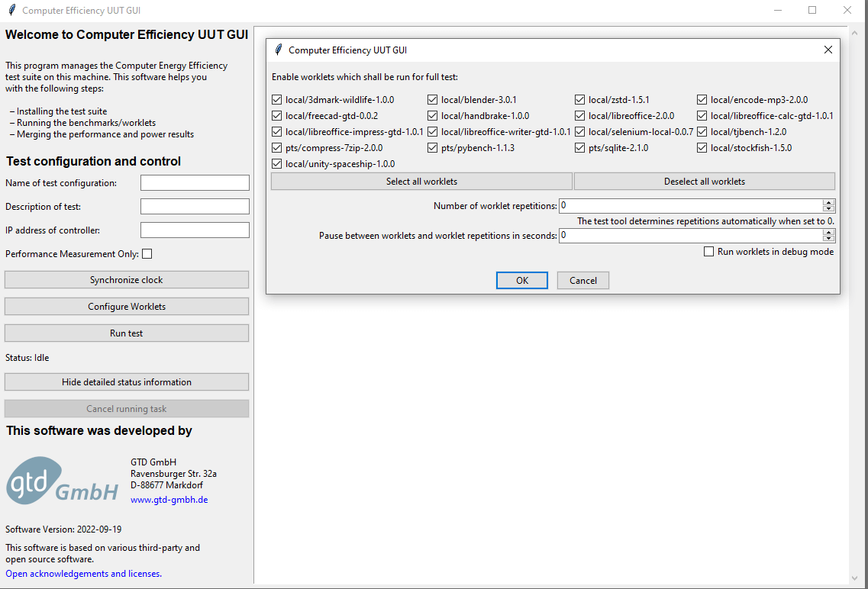This screenshot has width=868, height=589.
Task: Click Hide detailed status information
Action: (127, 382)
